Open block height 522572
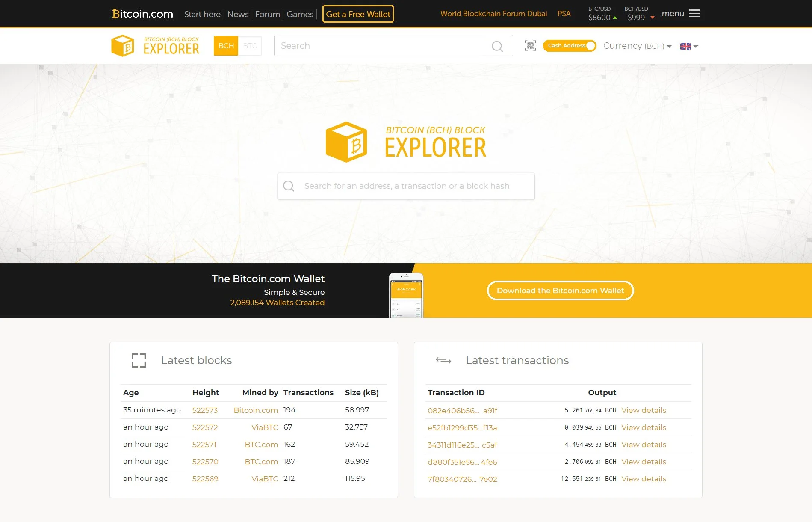Viewport: 812px width, 522px height. [x=205, y=427]
